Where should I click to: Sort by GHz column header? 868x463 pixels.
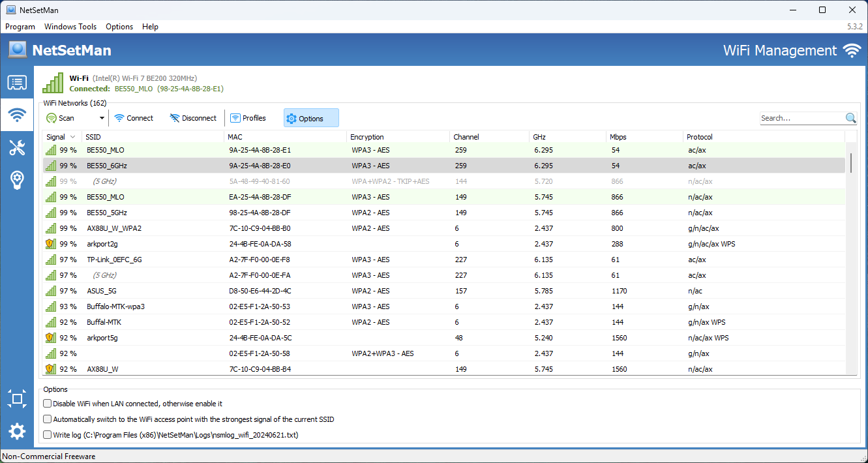pos(567,137)
